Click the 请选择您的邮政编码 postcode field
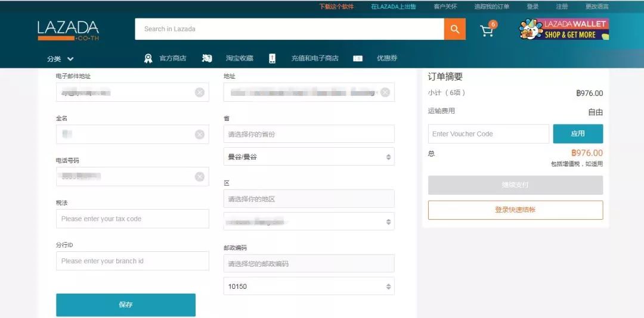Image resolution: width=644 pixels, height=318 pixels. pos(309,263)
